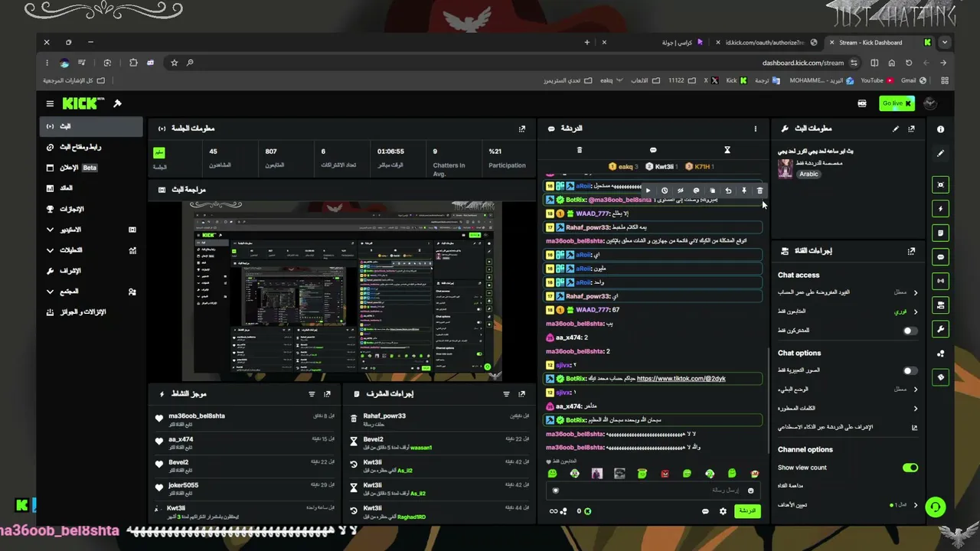
Task: Click the green Go live button
Action: (x=897, y=103)
